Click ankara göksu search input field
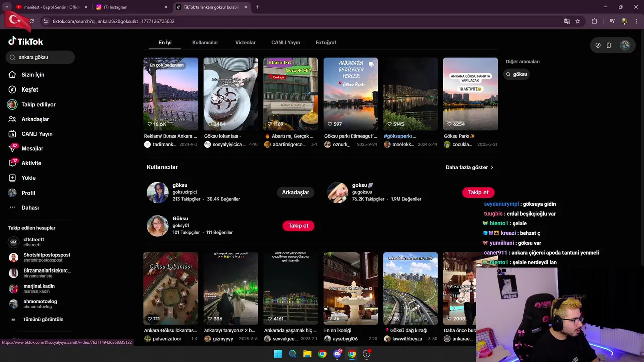Viewport: 644px width, 362px height. [x=40, y=57]
